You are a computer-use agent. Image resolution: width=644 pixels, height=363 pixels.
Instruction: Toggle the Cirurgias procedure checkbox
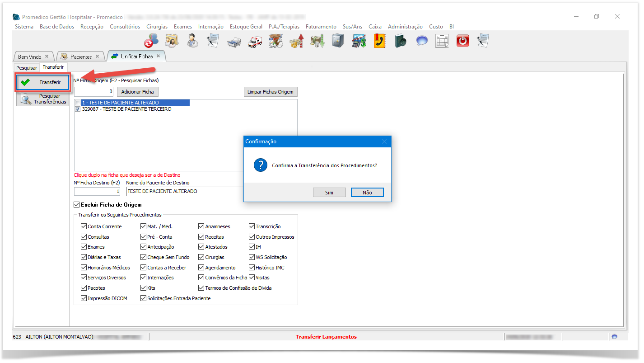[201, 257]
